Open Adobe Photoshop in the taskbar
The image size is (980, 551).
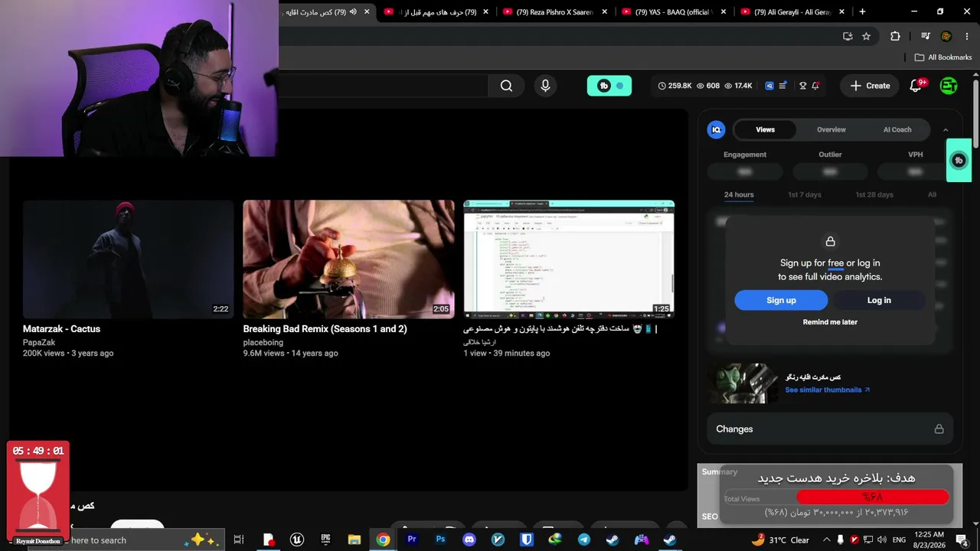pyautogui.click(x=440, y=540)
